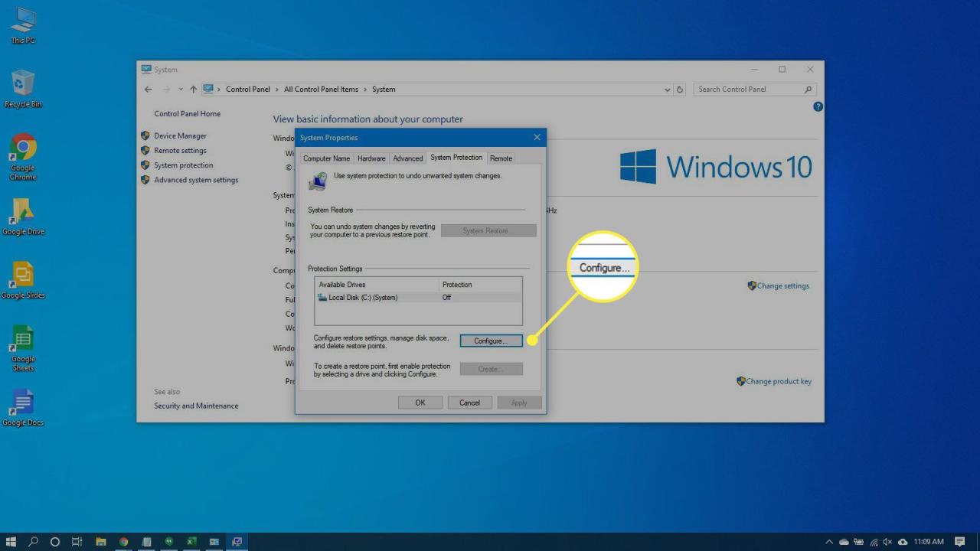Open Device Manager link
980x551 pixels.
coord(181,136)
